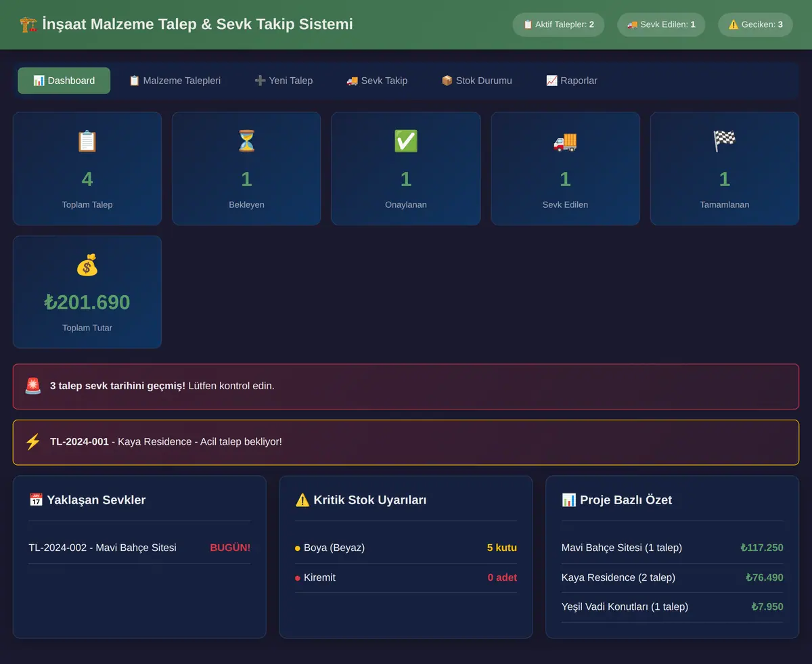Image resolution: width=812 pixels, height=664 pixels.
Task: Click the warning icon beside Kritik Stok Uyarıları
Action: (x=302, y=500)
